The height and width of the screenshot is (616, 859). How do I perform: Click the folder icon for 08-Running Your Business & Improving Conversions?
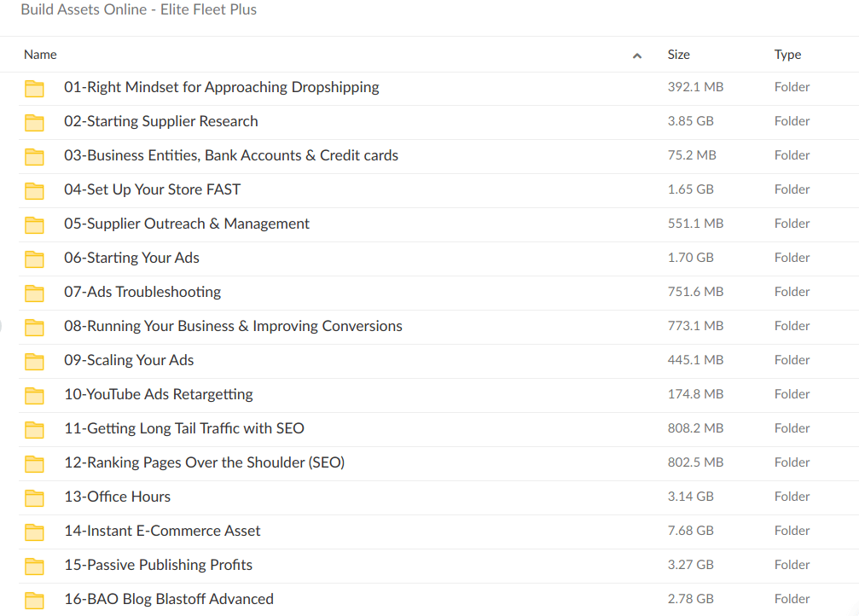point(34,327)
